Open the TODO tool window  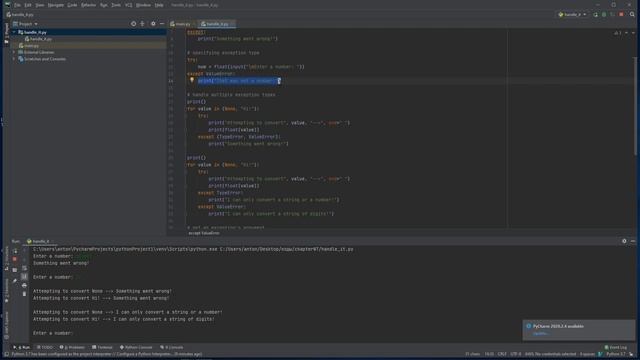point(45,347)
